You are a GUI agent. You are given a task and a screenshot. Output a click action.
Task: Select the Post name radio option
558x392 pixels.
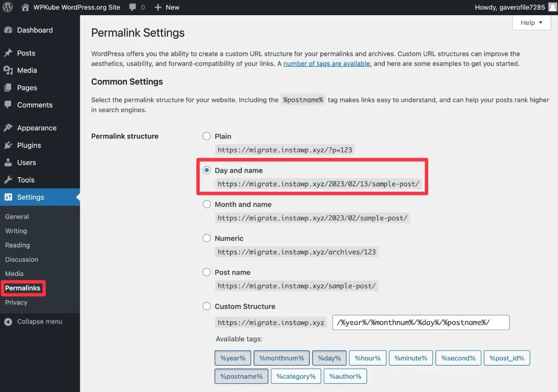click(x=207, y=272)
